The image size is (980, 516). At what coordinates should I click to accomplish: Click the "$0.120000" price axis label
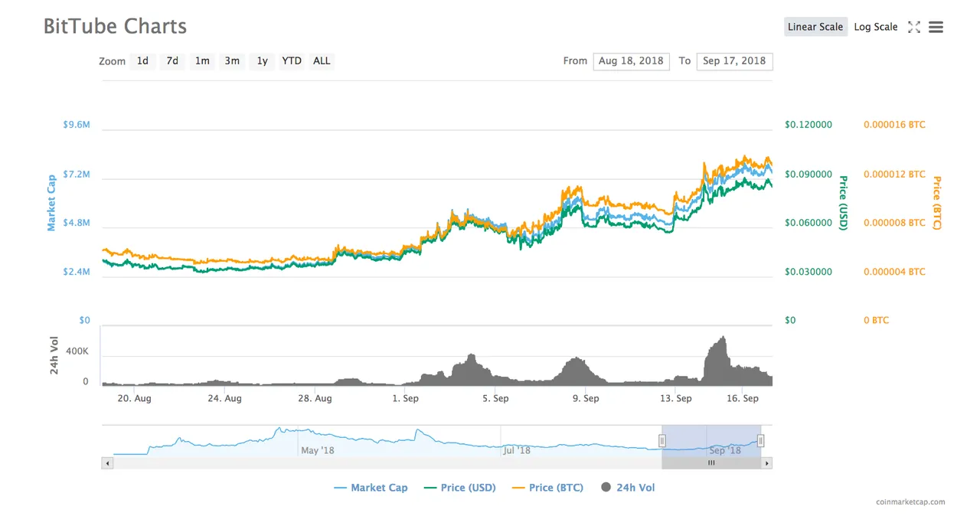(x=808, y=125)
